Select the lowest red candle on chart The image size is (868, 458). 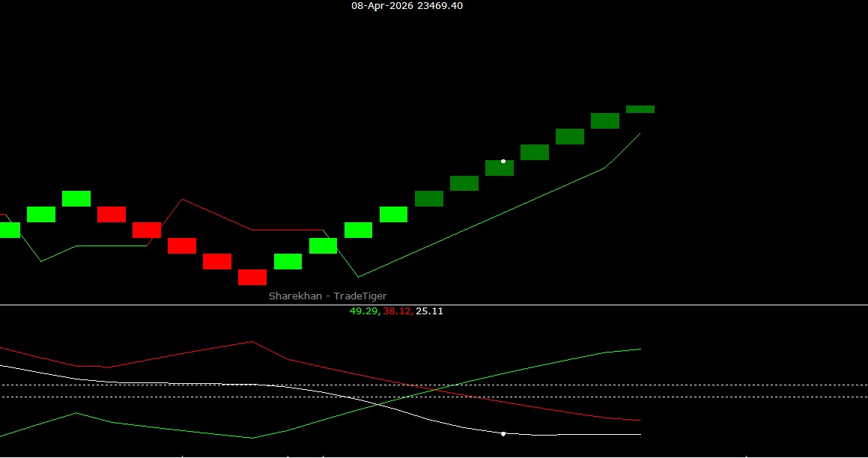click(x=252, y=278)
